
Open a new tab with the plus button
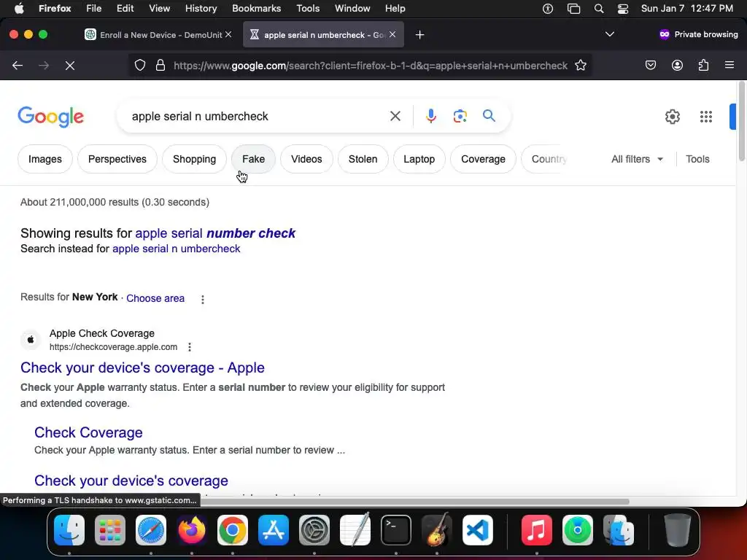419,35
